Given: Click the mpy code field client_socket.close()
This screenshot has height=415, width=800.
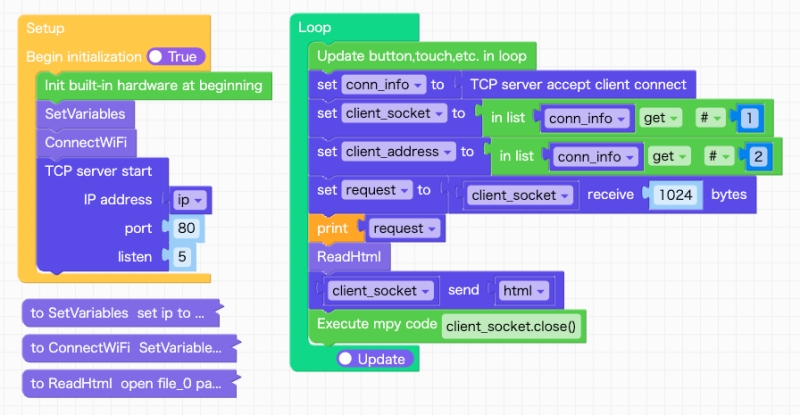Looking at the screenshot, I should point(514,326).
